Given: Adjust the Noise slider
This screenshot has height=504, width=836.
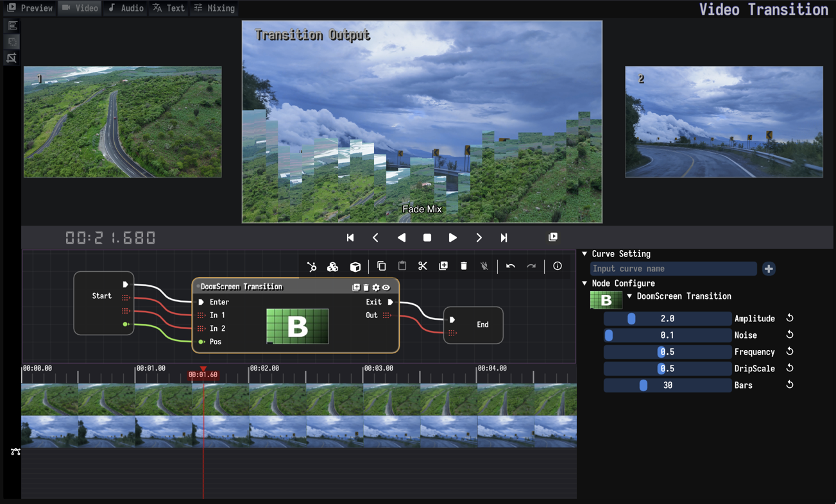Looking at the screenshot, I should pyautogui.click(x=667, y=335).
